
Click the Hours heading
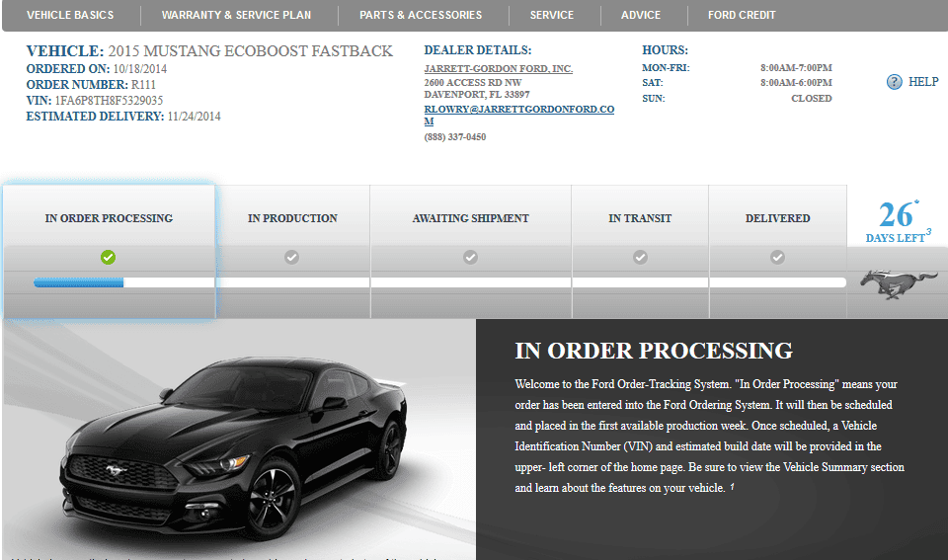[x=665, y=50]
